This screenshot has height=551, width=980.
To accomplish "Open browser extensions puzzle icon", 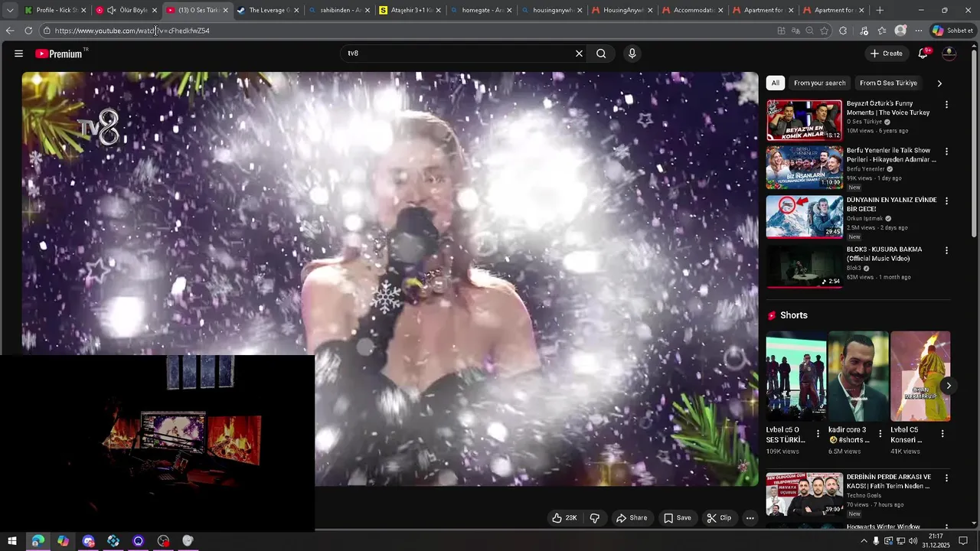I will [x=843, y=31].
